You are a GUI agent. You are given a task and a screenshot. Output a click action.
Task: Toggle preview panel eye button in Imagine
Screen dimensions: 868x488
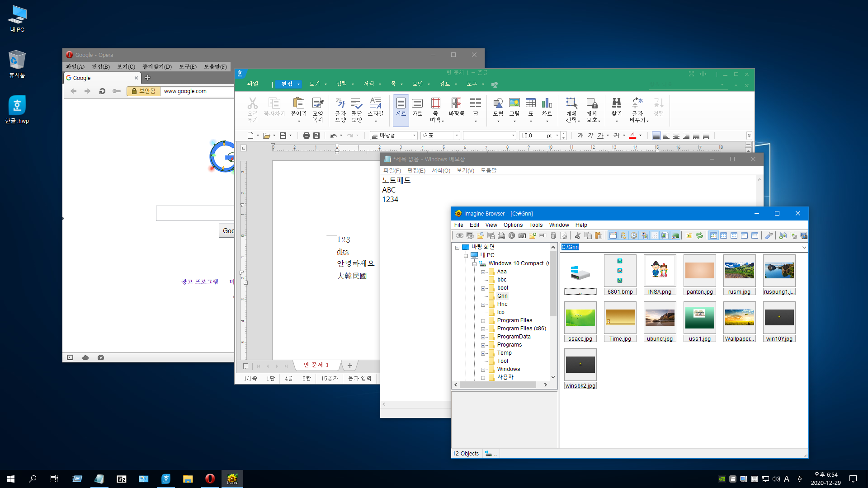tap(644, 235)
